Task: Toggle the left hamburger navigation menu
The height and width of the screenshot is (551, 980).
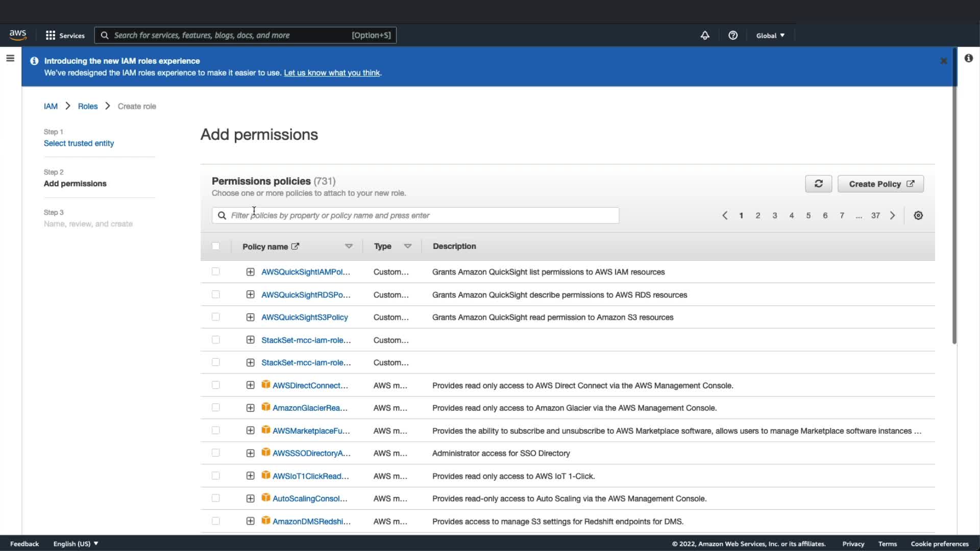Action: [10, 58]
